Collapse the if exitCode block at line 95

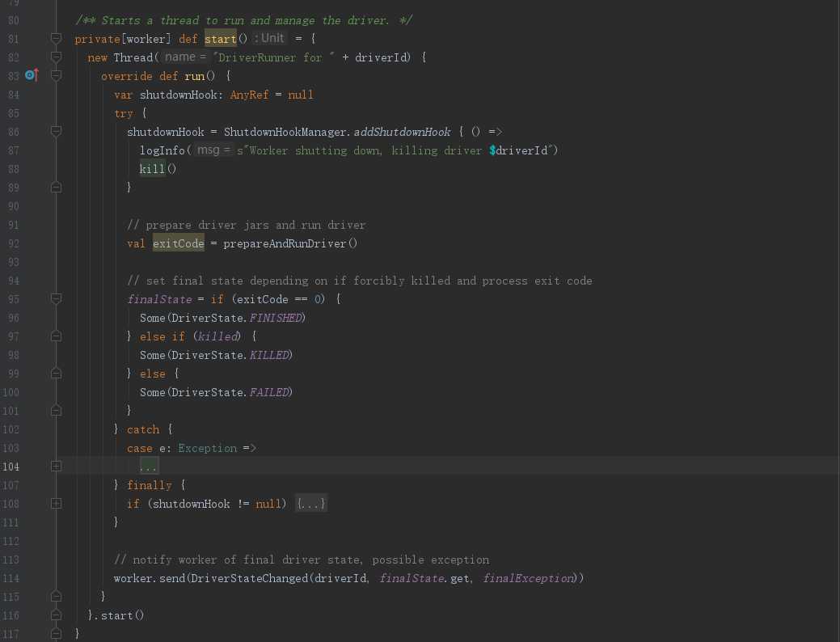[x=56, y=299]
